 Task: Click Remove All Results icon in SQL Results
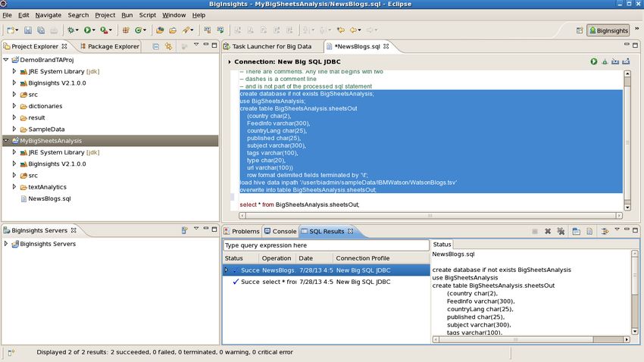(x=561, y=232)
